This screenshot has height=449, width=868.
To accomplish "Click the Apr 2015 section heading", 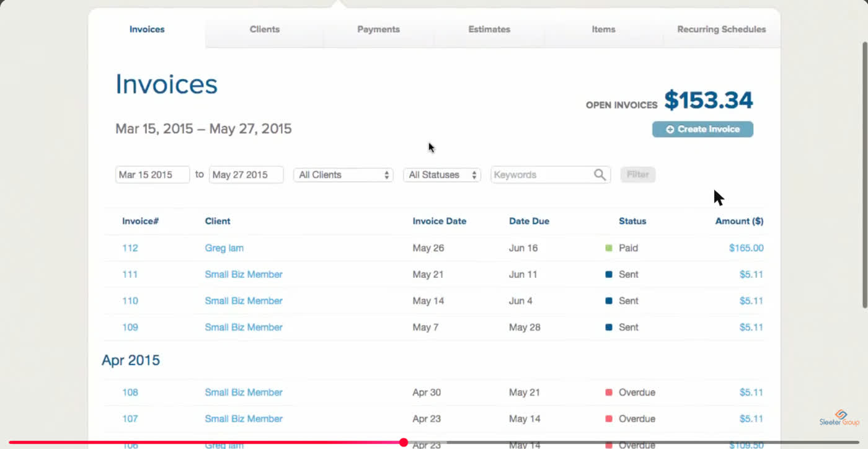I will 131,360.
